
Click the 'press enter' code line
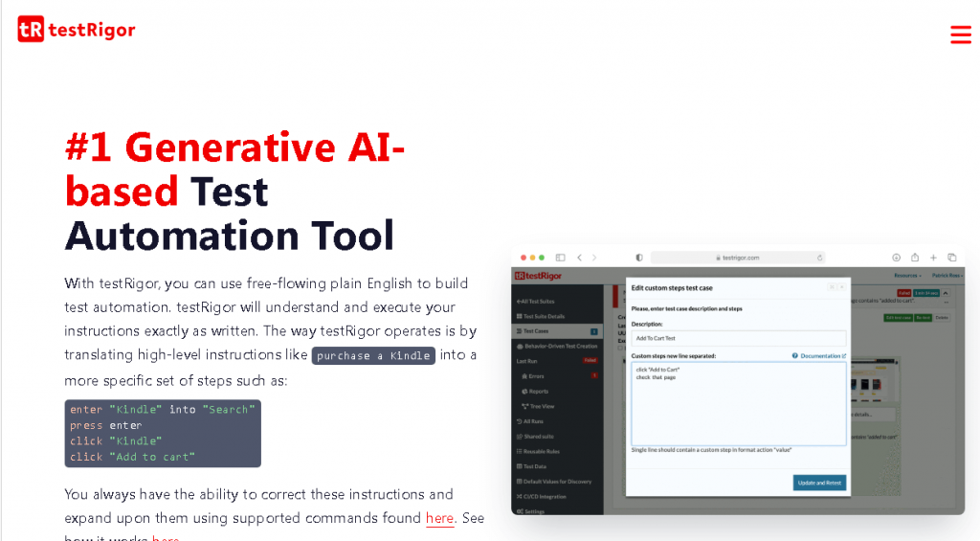[105, 425]
